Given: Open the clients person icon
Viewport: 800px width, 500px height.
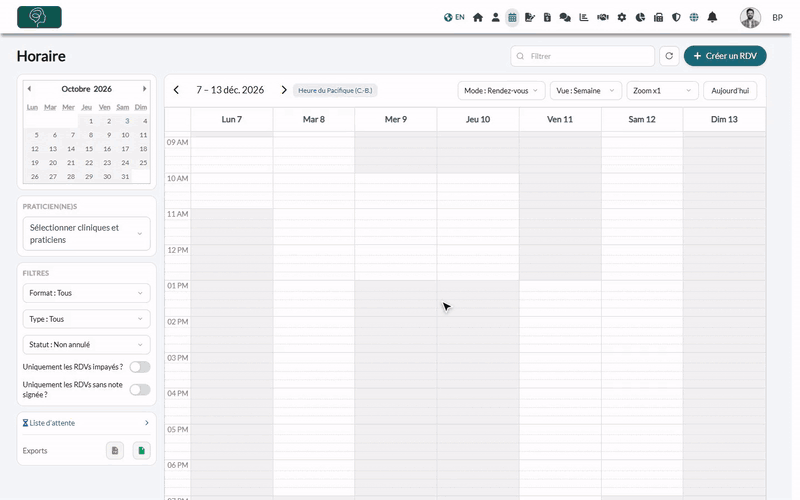Looking at the screenshot, I should 495,17.
